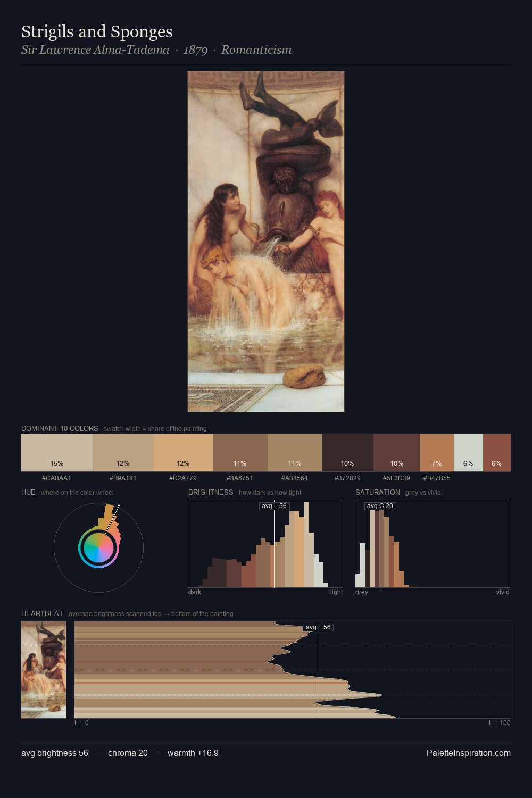
Task: Click the 'L = 100' axis label
Action: pos(500,723)
